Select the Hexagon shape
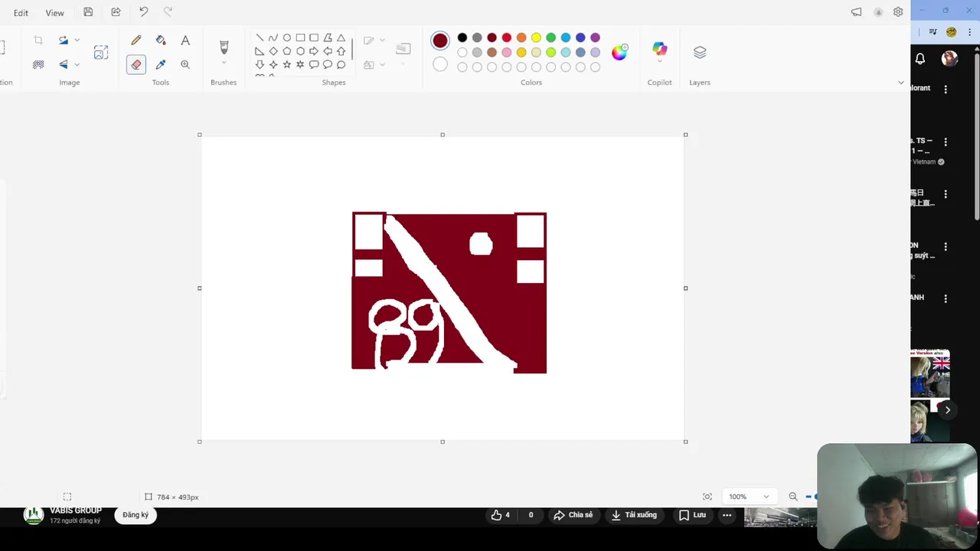Image resolution: width=980 pixels, height=551 pixels. 300,51
